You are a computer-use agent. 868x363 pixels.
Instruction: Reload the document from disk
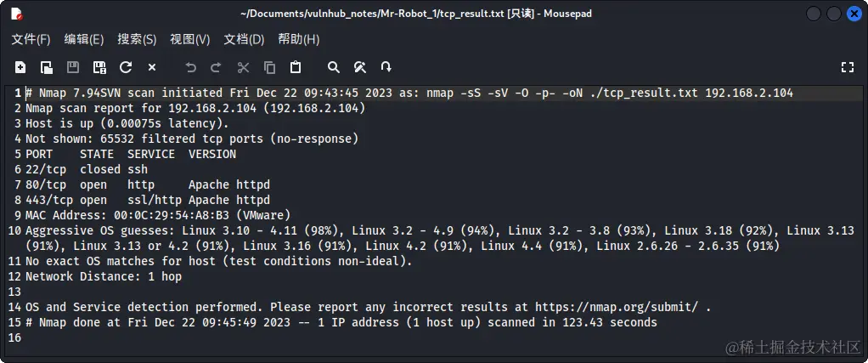(126, 67)
